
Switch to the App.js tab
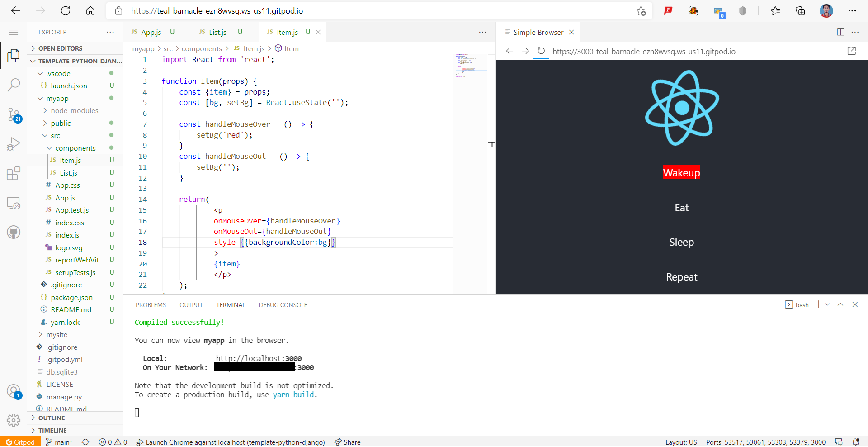[x=151, y=32]
